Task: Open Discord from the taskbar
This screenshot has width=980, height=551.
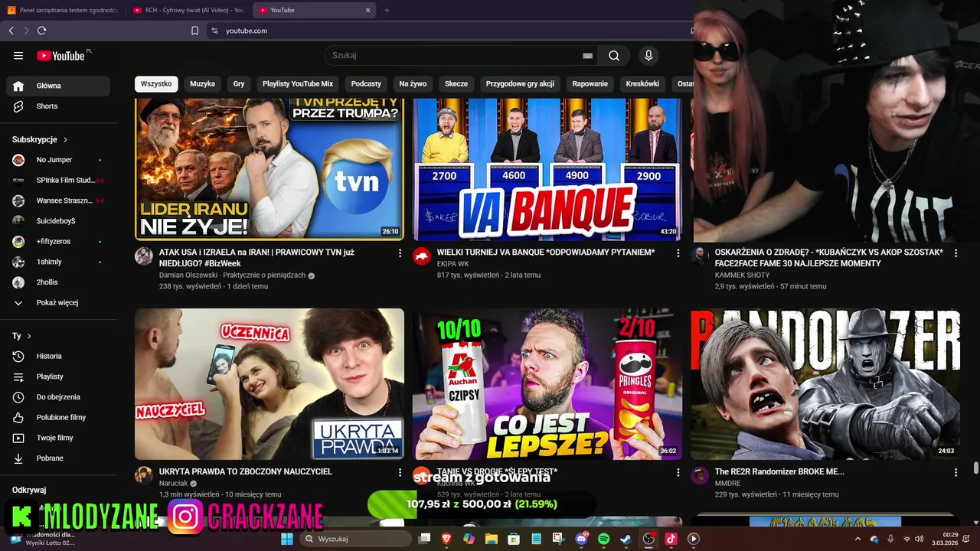Action: (x=581, y=539)
